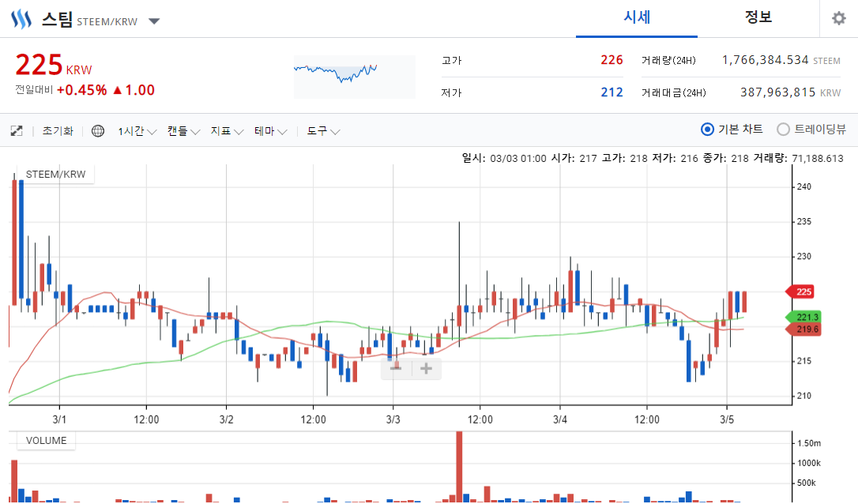Select the 트레이딩뷰 radio button
Viewport: 858px width, 504px height.
[784, 129]
